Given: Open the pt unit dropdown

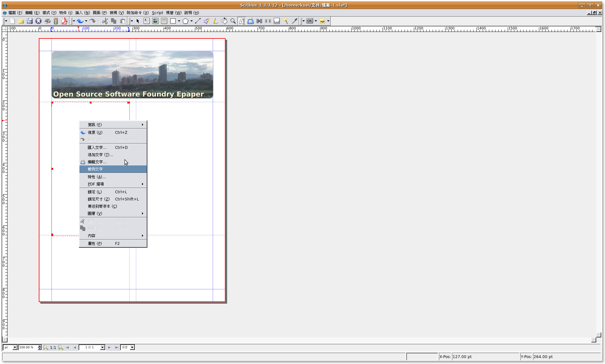Looking at the screenshot, I should point(14,347).
